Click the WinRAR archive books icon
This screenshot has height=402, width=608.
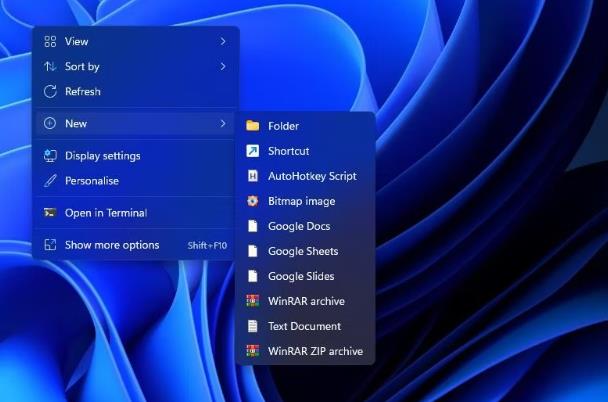point(252,301)
